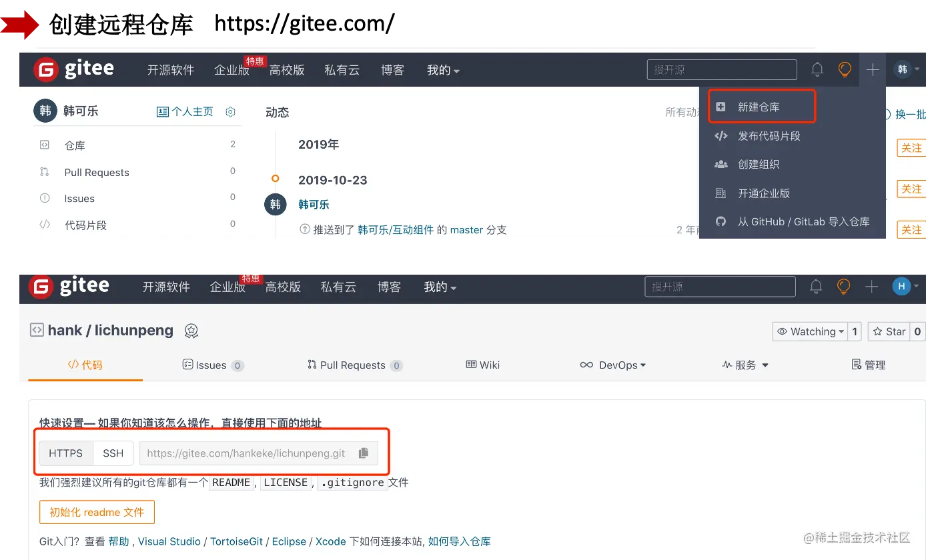Open TortoiseGit link
This screenshot has height=560, width=926.
(x=237, y=541)
